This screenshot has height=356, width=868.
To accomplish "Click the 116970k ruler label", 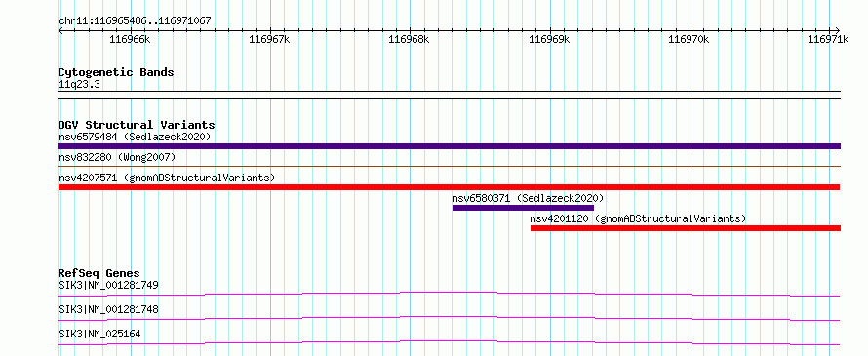I will (x=689, y=40).
